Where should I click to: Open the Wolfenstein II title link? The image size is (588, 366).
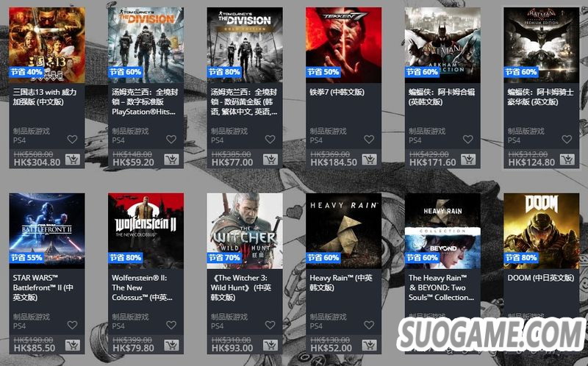point(143,287)
